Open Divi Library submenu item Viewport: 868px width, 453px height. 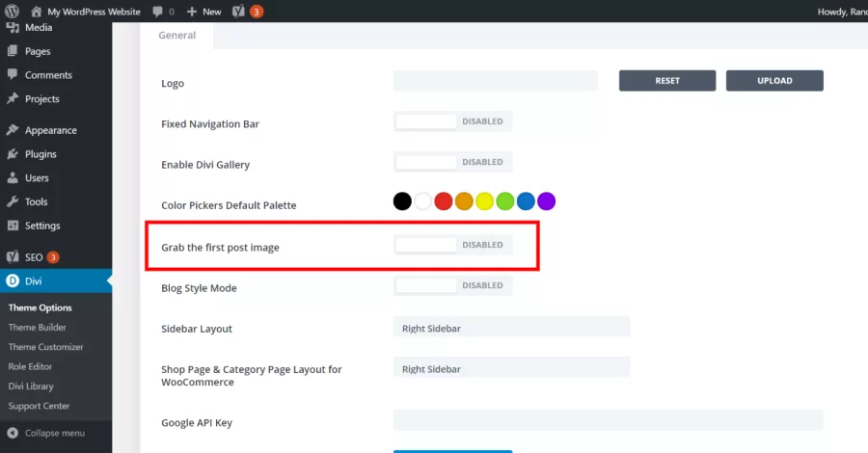(x=31, y=386)
